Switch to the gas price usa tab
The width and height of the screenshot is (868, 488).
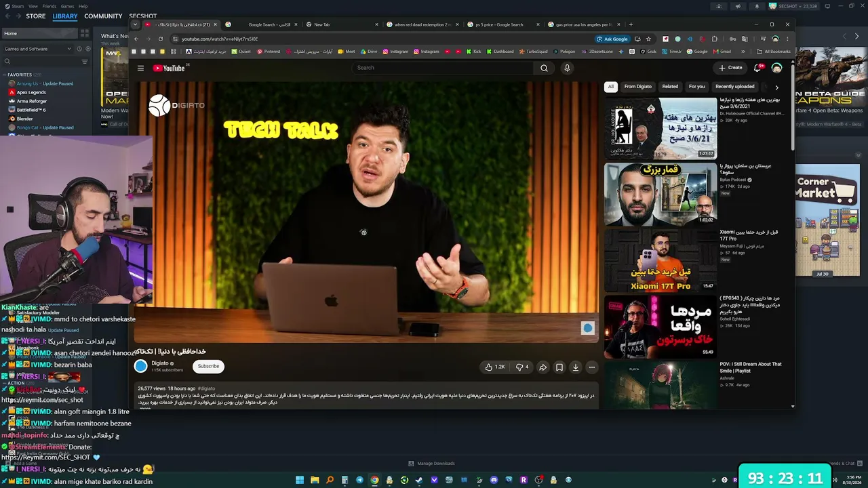pyautogui.click(x=585, y=24)
